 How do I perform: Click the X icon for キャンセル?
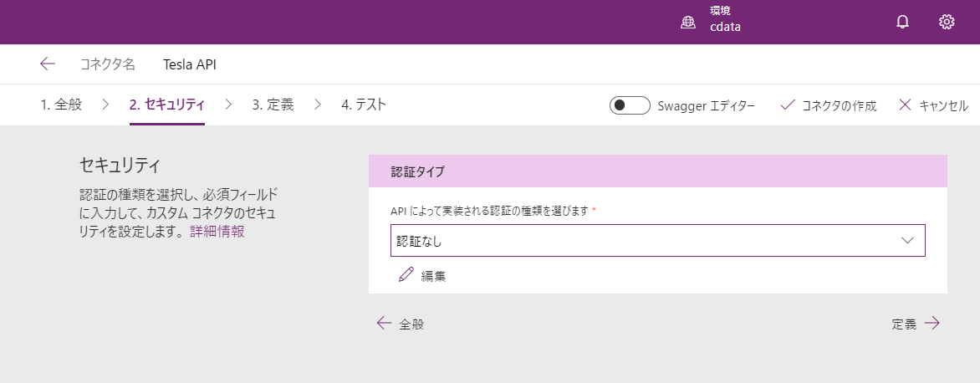(x=905, y=105)
